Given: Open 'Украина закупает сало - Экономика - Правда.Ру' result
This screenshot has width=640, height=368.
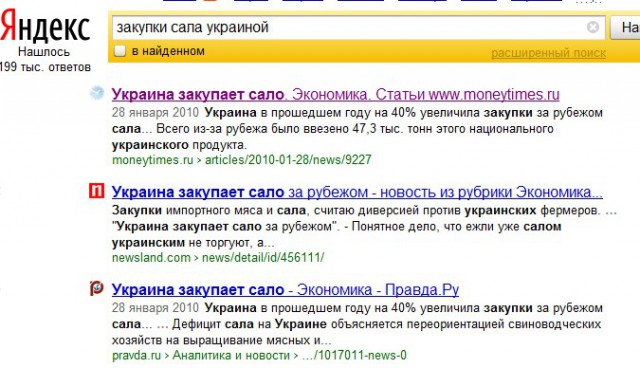Looking at the screenshot, I should (x=285, y=290).
